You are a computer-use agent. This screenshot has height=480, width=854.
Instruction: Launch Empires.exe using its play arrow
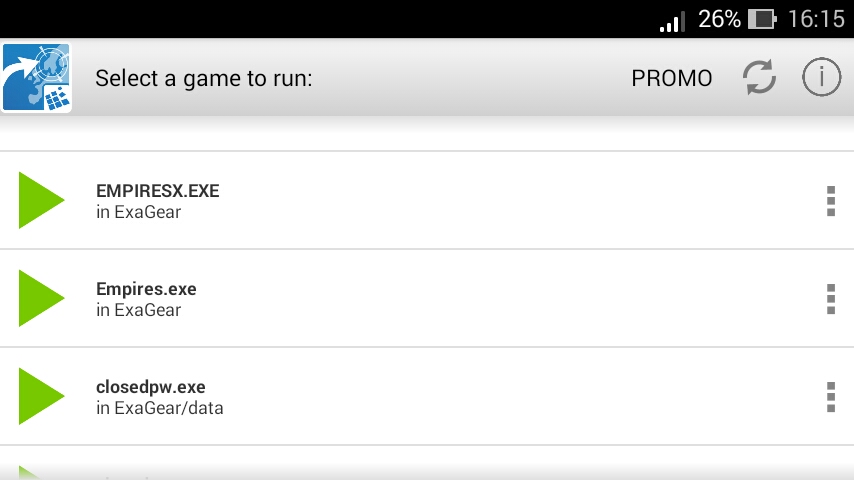tap(41, 298)
